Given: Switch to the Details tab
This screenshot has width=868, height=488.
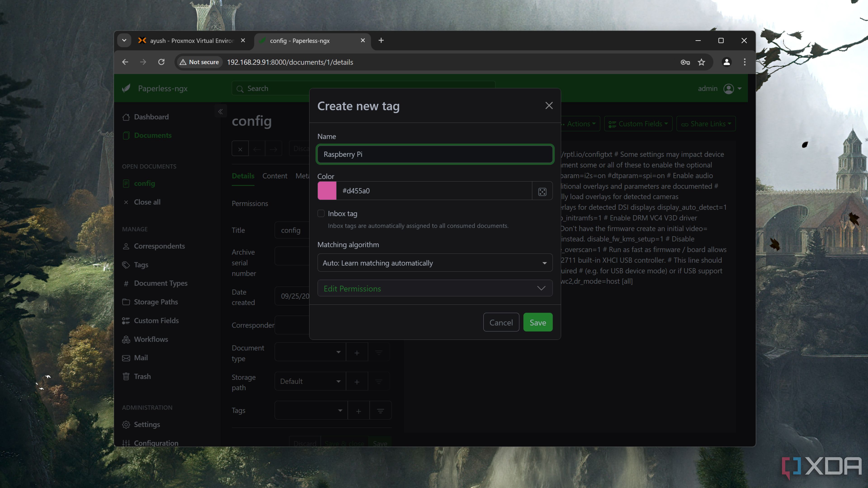Looking at the screenshot, I should 243,176.
